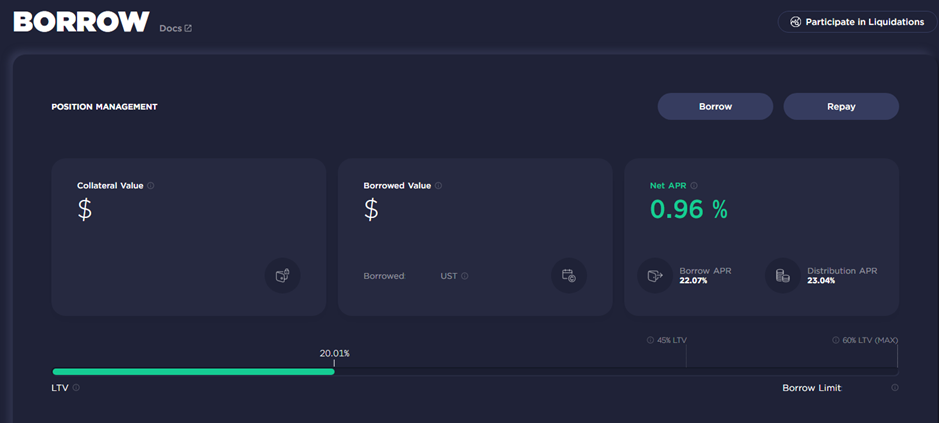Click Participate in Liquidations button
The height and width of the screenshot is (423, 939).
tap(857, 22)
